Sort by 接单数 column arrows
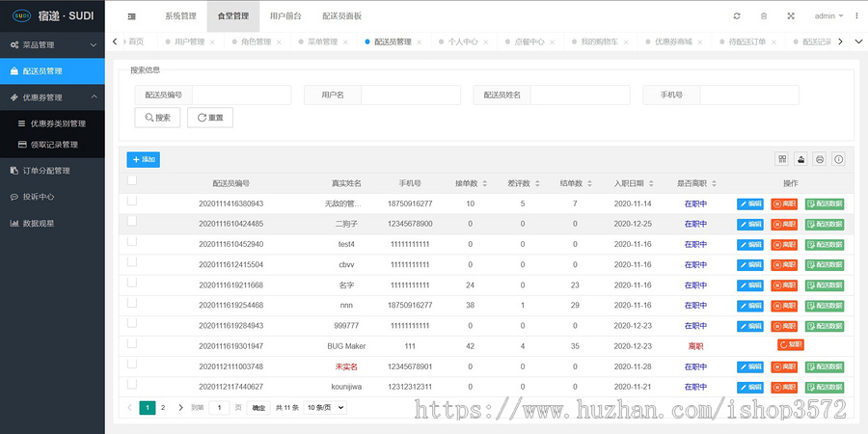 (x=485, y=183)
